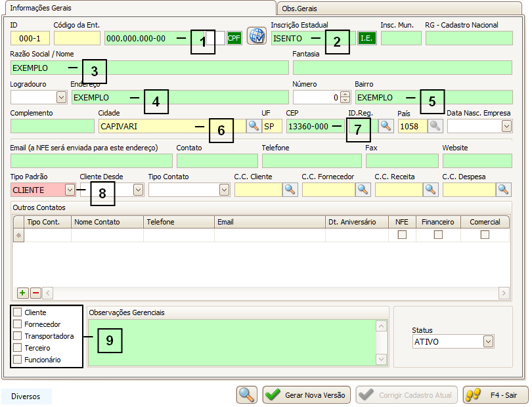
Task: Click the globe web lookup icon
Action: click(256, 37)
